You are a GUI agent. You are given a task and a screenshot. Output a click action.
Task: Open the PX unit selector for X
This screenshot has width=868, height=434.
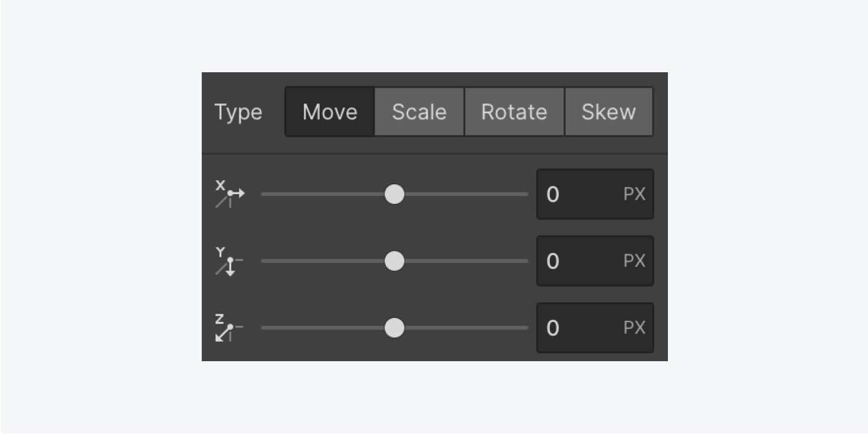pos(634,194)
